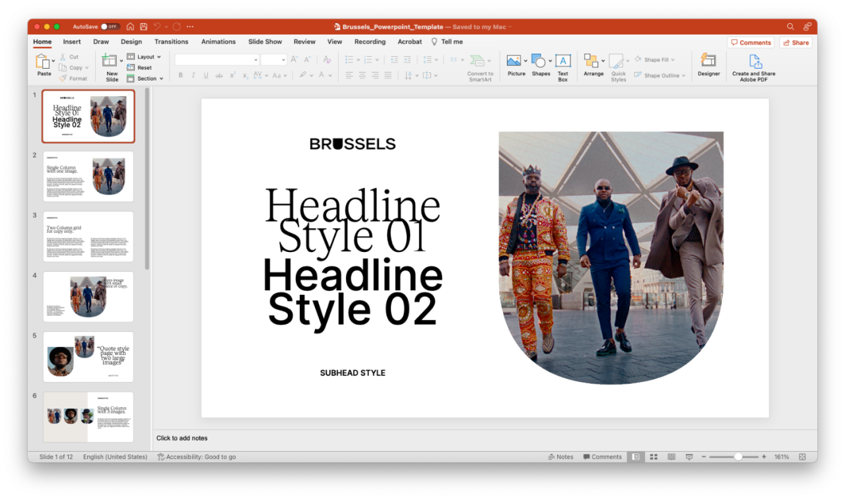The image size is (845, 504).
Task: Open the Shapes gallery icon
Action: tap(539, 61)
